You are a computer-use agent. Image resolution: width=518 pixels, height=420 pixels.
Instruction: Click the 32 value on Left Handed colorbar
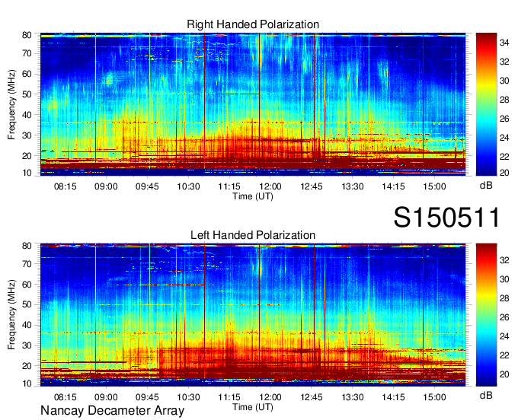[504, 260]
